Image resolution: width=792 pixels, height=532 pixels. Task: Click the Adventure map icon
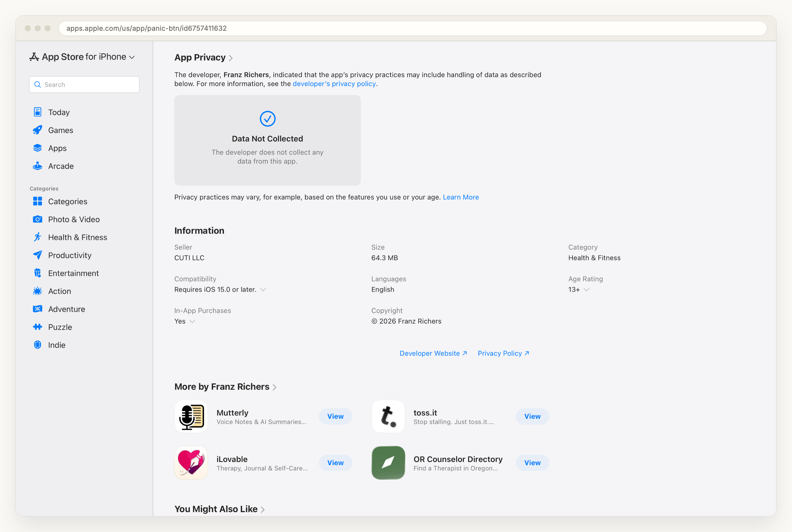coord(37,309)
